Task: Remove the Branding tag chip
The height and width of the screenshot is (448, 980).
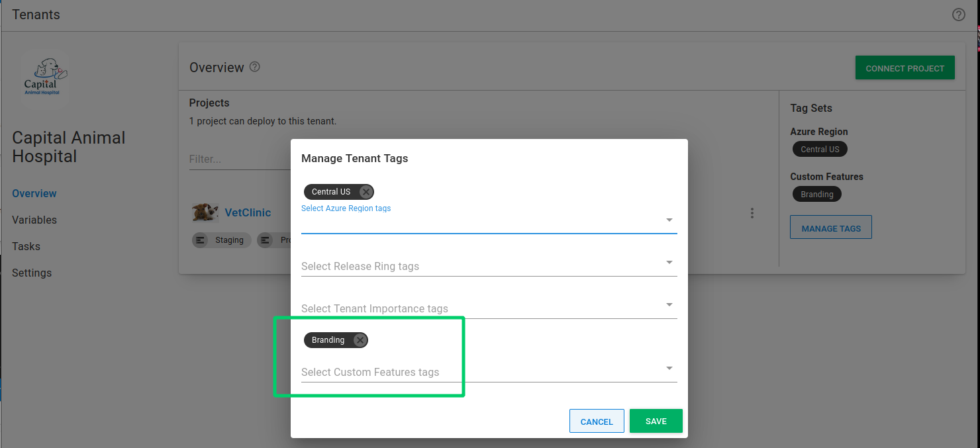Action: tap(360, 340)
